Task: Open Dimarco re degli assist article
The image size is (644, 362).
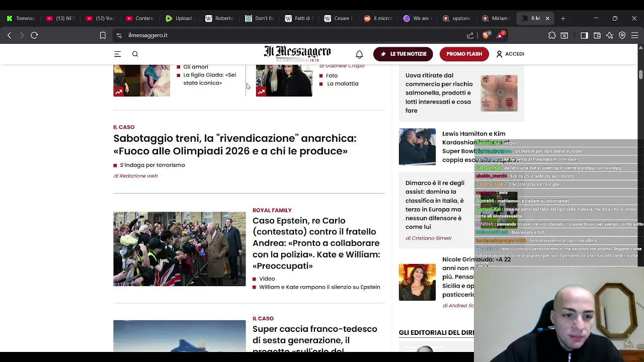Action: point(435,205)
